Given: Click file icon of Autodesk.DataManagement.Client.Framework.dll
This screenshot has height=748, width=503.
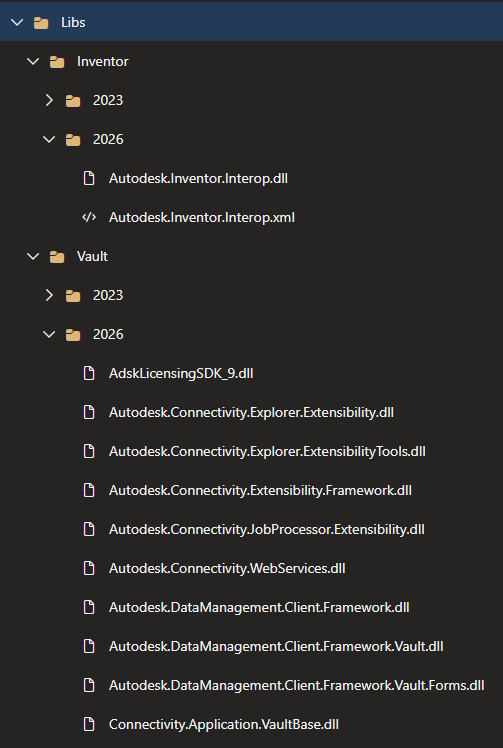Looking at the screenshot, I should coord(89,607).
